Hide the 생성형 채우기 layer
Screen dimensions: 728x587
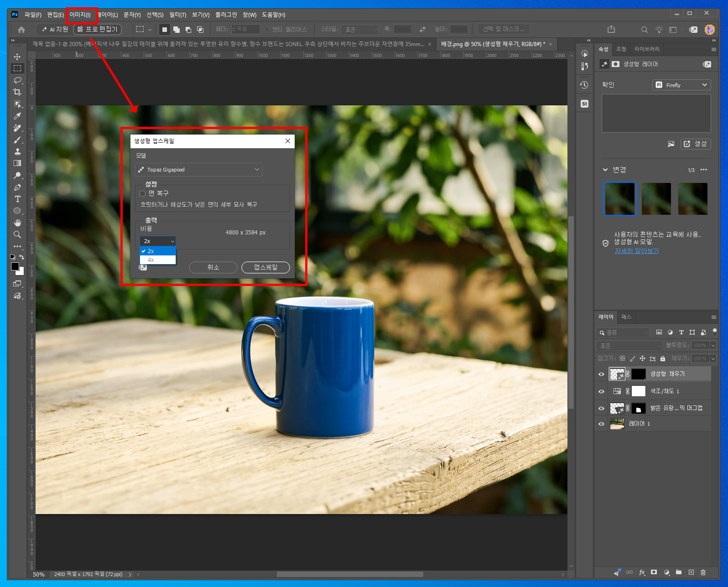(x=601, y=374)
